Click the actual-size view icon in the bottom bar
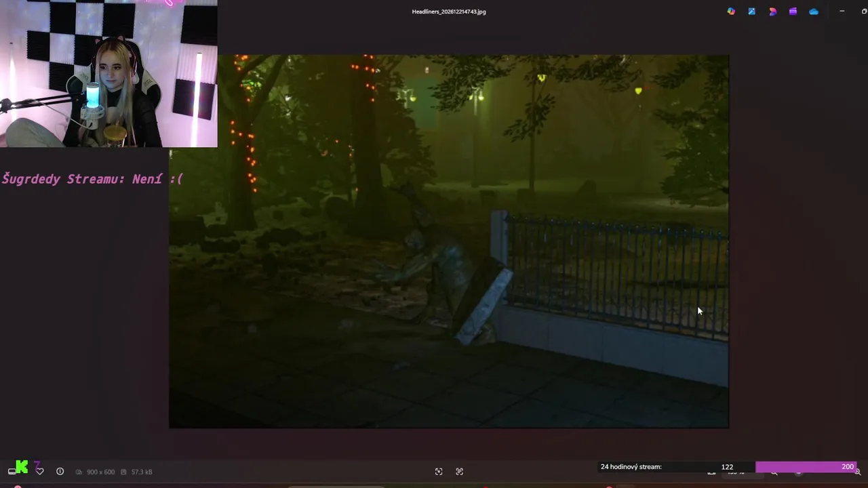Screen dimensions: 868x488 (x=460, y=472)
